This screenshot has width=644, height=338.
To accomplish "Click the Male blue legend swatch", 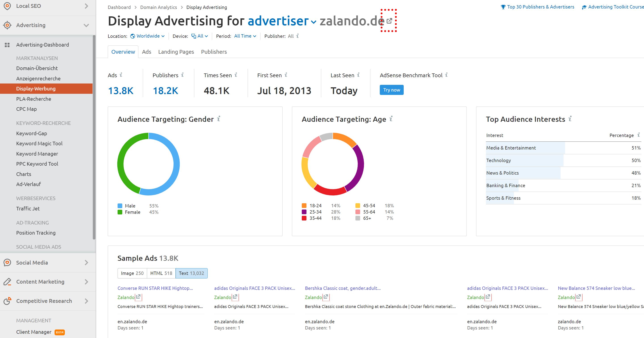I will (120, 206).
